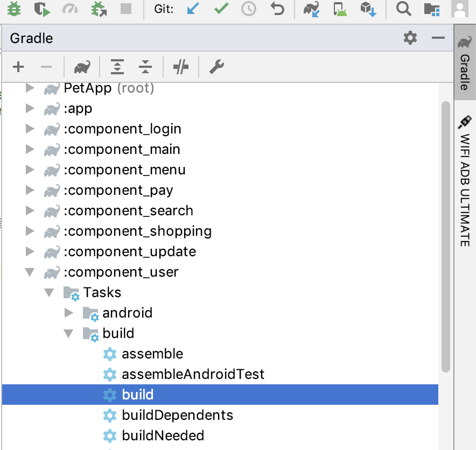Expand the :component_pay module

(x=30, y=190)
